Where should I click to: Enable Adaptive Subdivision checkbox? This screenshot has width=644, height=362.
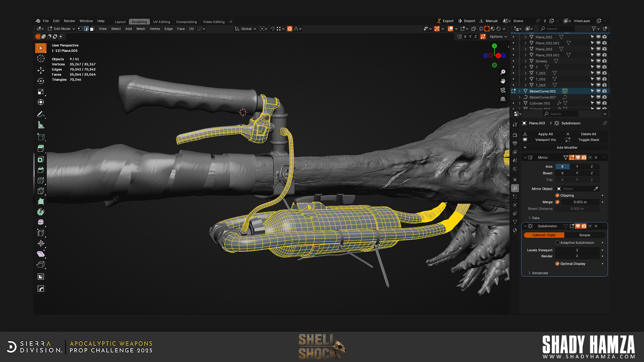557,243
